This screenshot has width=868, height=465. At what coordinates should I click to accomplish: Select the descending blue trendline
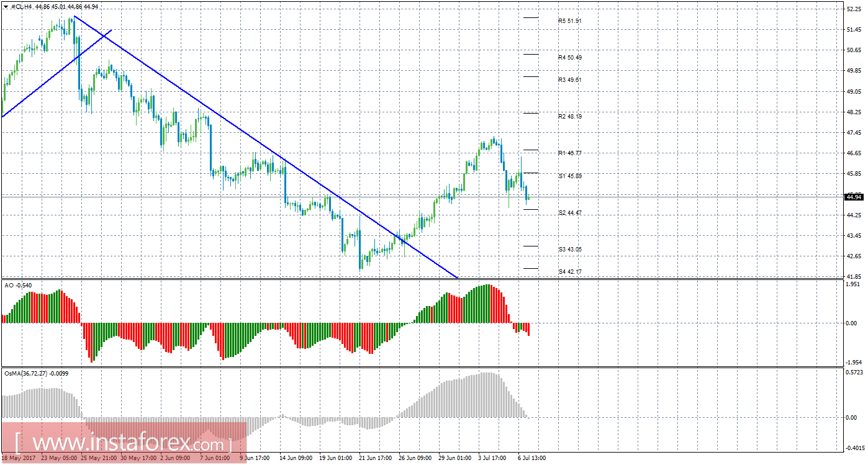click(266, 147)
